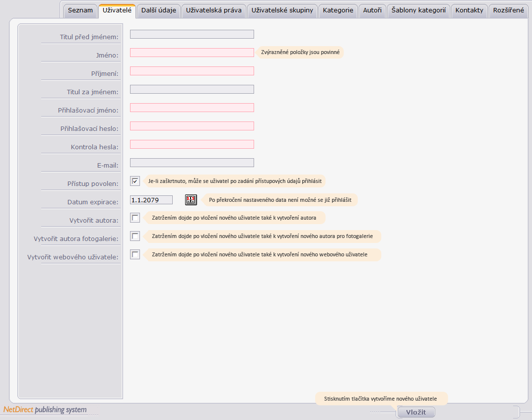Show the Kontakty tab
This screenshot has width=532, height=420.
[x=469, y=10]
